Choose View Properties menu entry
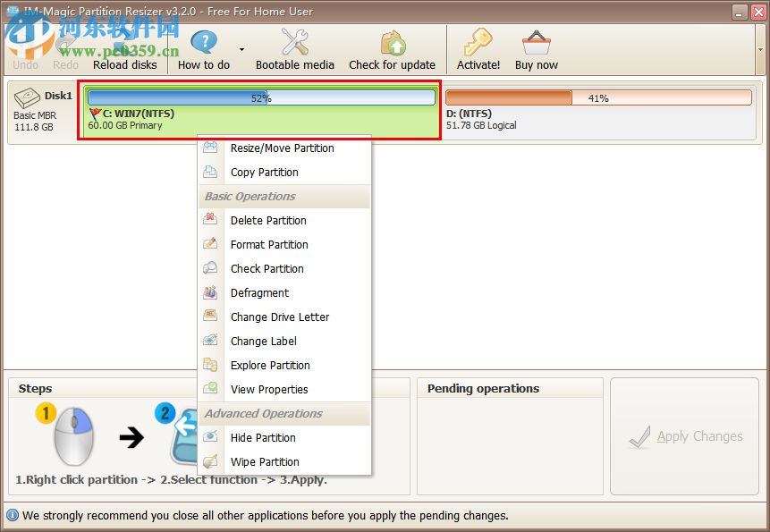The height and width of the screenshot is (532, 770). (x=284, y=389)
